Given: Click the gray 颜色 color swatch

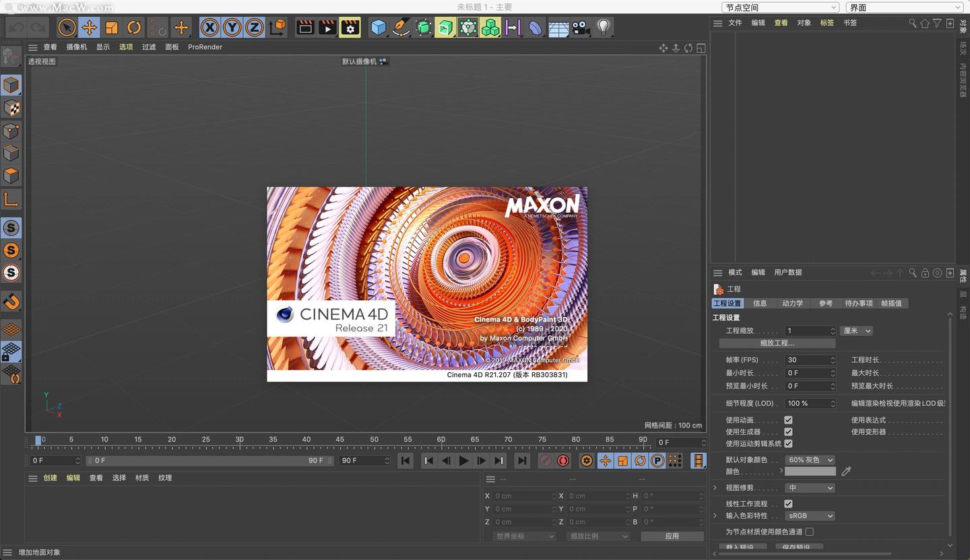Looking at the screenshot, I should pyautogui.click(x=810, y=472).
